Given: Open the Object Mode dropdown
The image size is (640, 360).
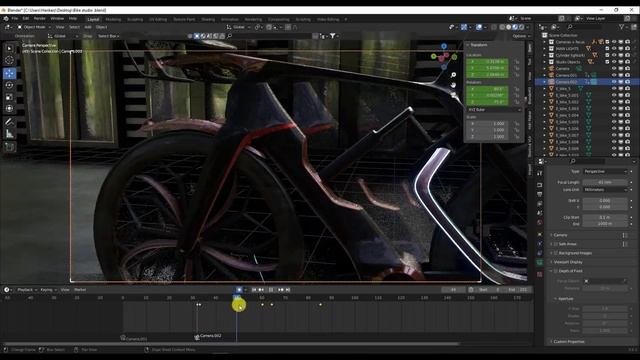Looking at the screenshot, I should (34, 27).
